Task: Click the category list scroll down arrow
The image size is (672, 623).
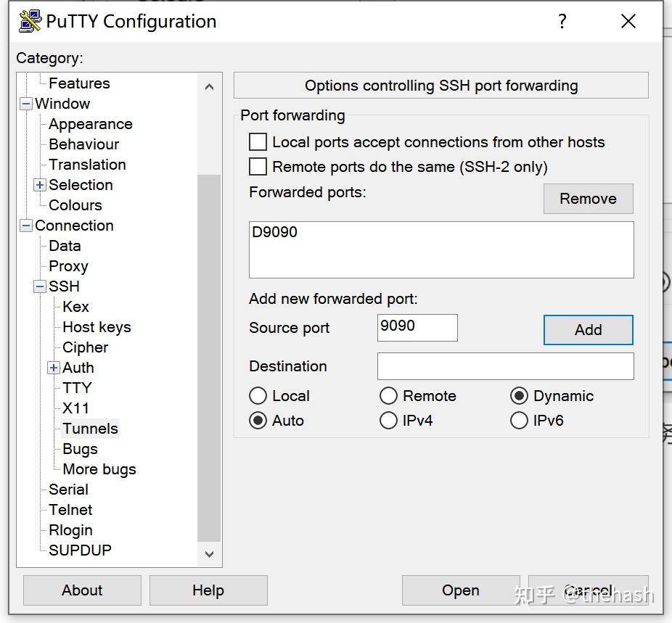Action: click(209, 554)
